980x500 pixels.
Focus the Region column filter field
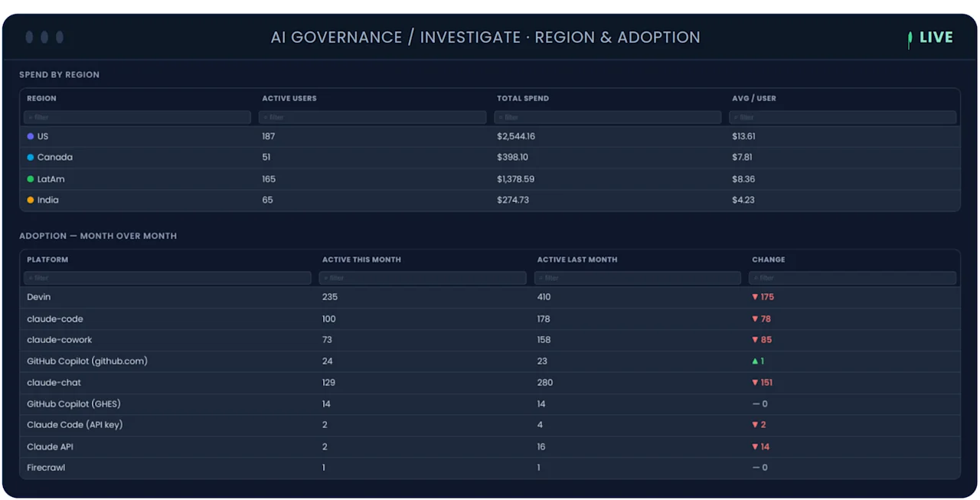(x=137, y=117)
